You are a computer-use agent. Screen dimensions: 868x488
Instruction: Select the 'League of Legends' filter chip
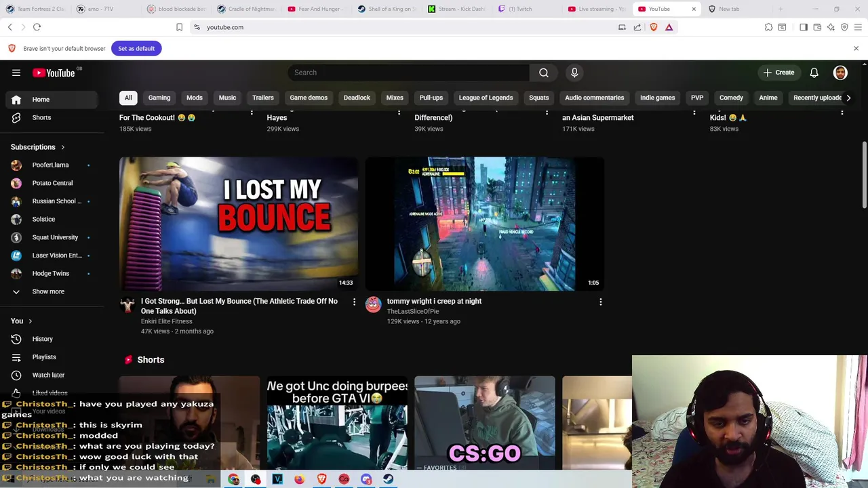(x=486, y=98)
